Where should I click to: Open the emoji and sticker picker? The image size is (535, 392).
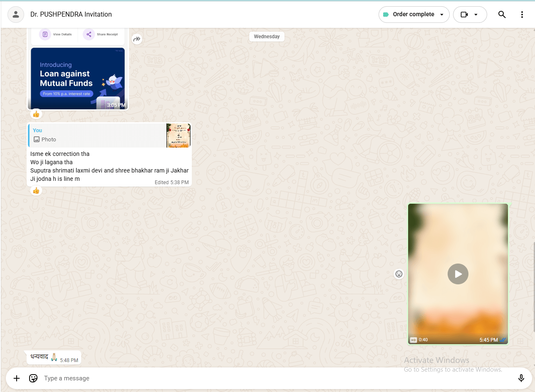tap(33, 378)
